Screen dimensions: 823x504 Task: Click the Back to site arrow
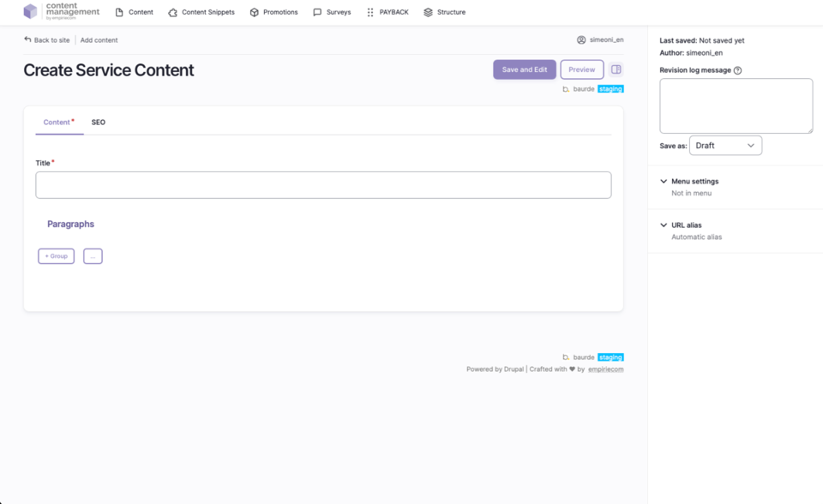(28, 39)
